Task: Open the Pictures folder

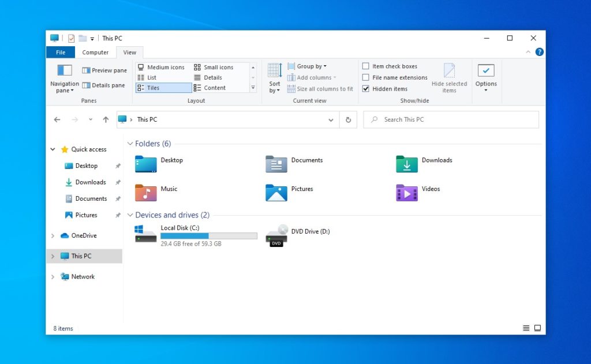Action: pyautogui.click(x=276, y=193)
